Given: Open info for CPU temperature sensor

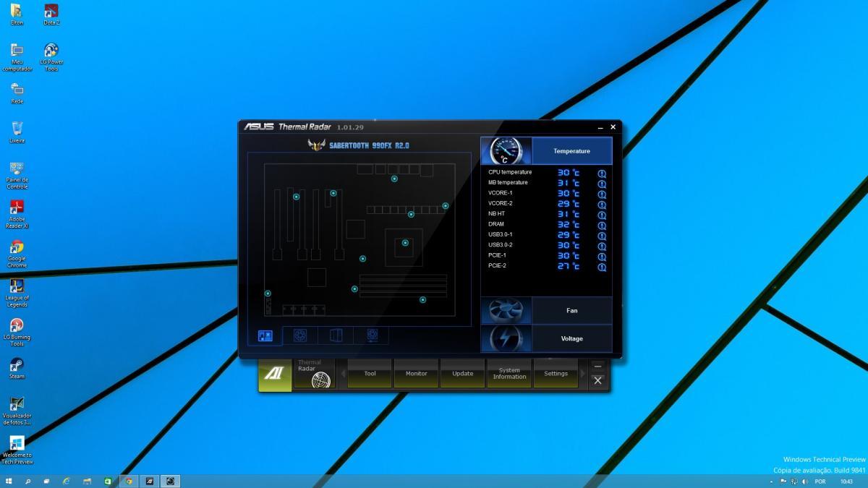Looking at the screenshot, I should point(602,174).
